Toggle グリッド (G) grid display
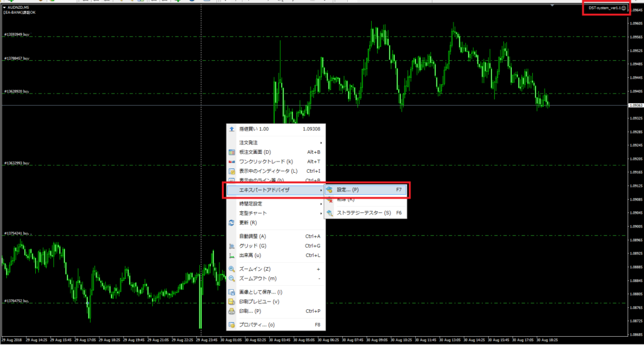644x345 pixels. tap(275, 246)
